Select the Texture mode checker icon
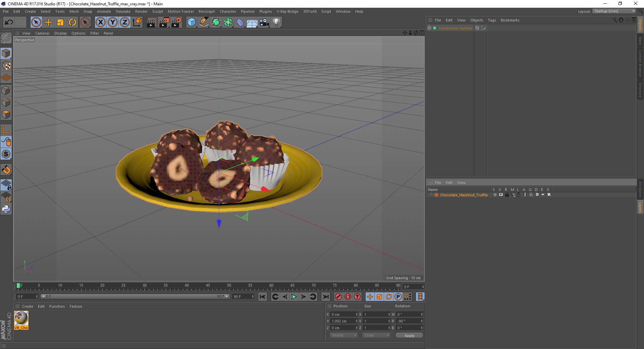This screenshot has width=644, height=349. coord(6,66)
